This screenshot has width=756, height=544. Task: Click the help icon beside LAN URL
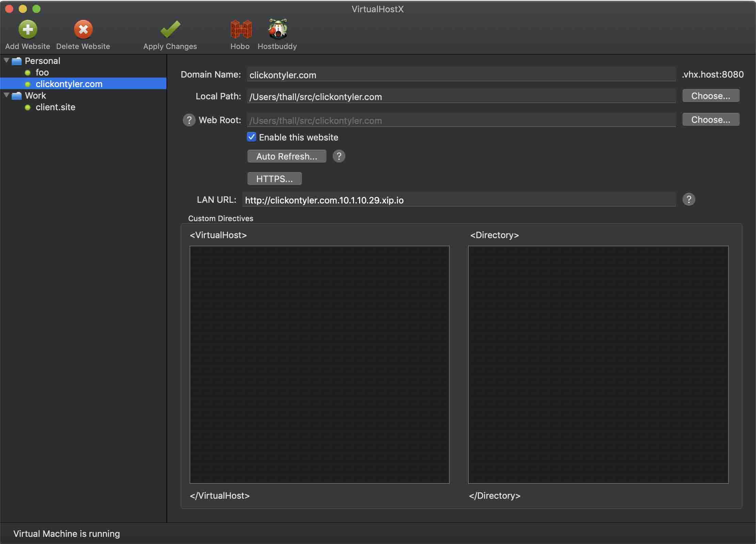[x=689, y=199]
